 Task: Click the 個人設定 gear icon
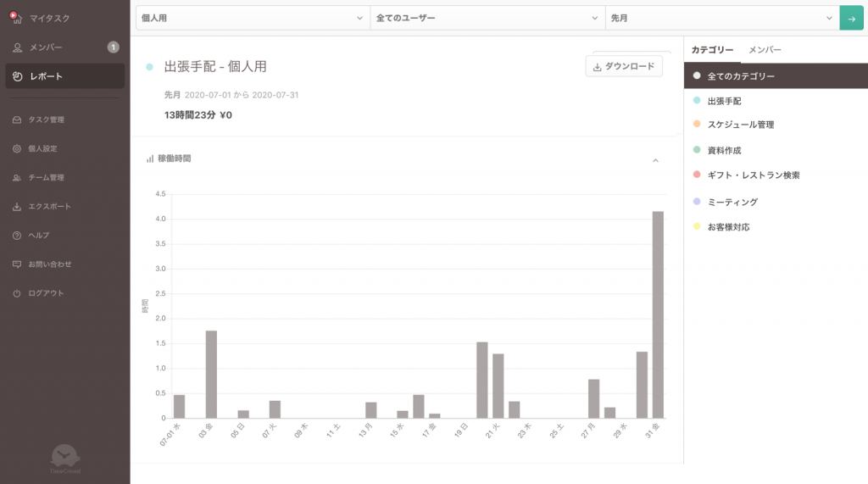pos(17,148)
